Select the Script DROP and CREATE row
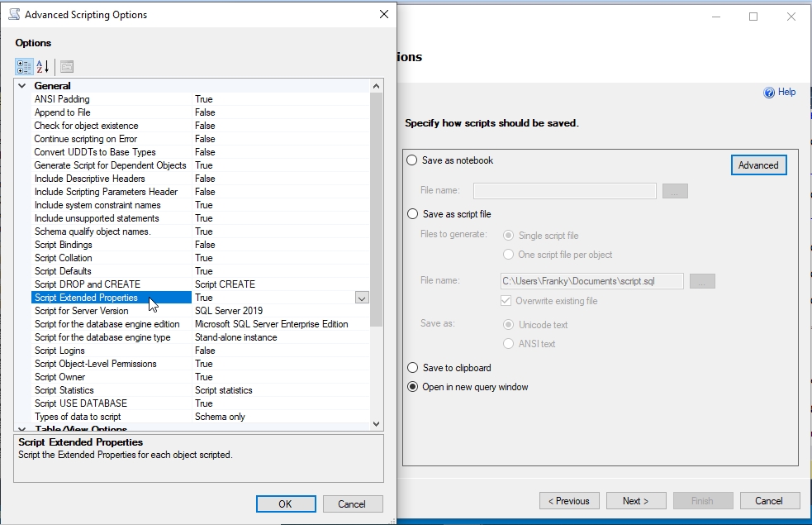Screen dimensions: 812x525 click(88, 284)
